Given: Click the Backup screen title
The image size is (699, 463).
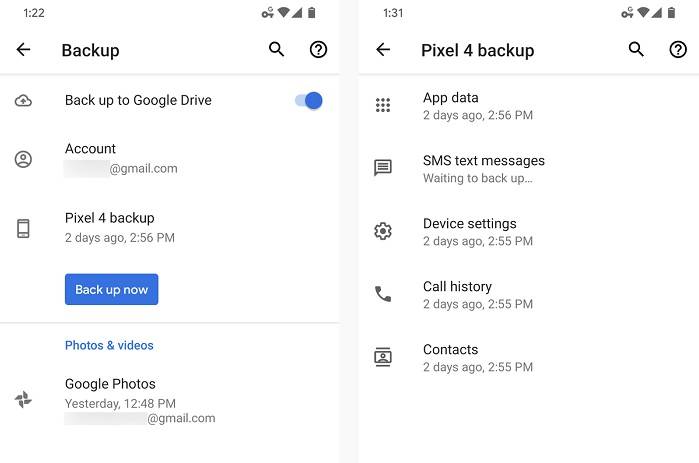Looking at the screenshot, I should click(x=90, y=50).
